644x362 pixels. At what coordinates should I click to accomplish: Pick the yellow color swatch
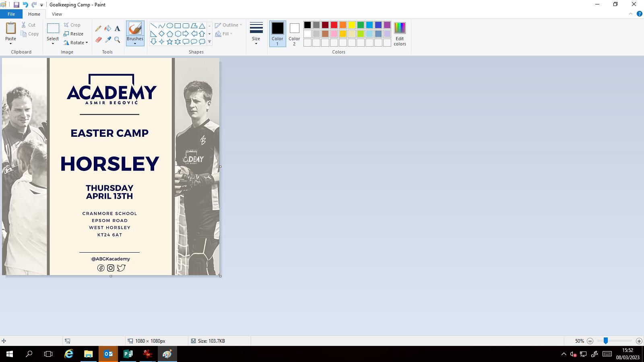tap(352, 25)
